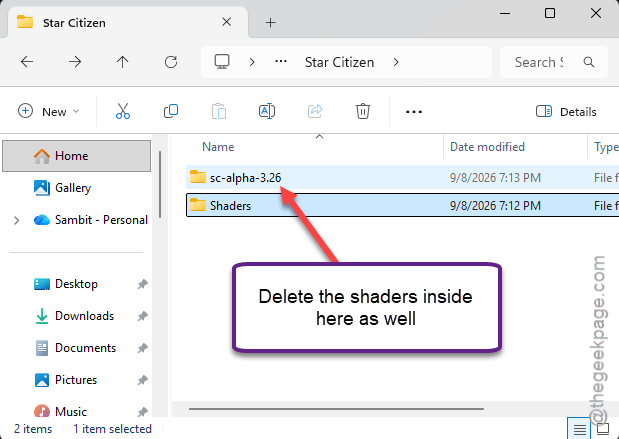
Task: Sort by Date modified column
Action: 487,147
